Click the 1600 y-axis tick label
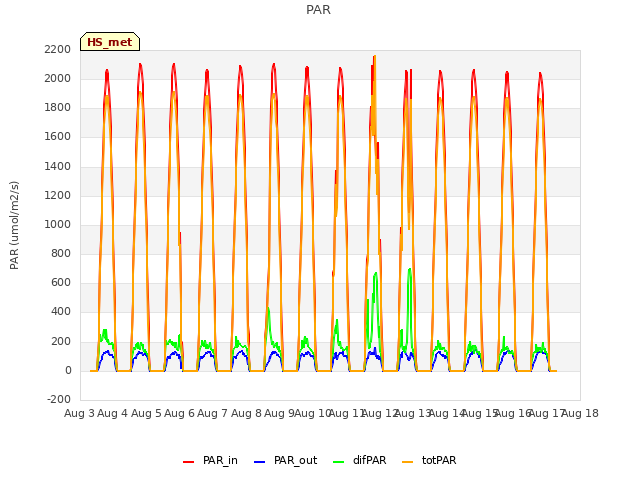This screenshot has width=640, height=480. (x=58, y=137)
